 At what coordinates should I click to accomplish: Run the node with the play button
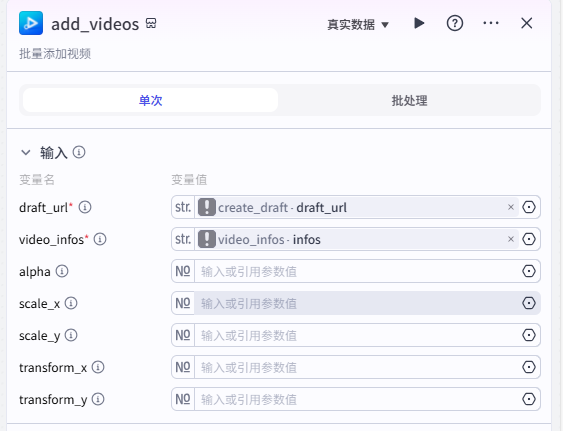[419, 23]
